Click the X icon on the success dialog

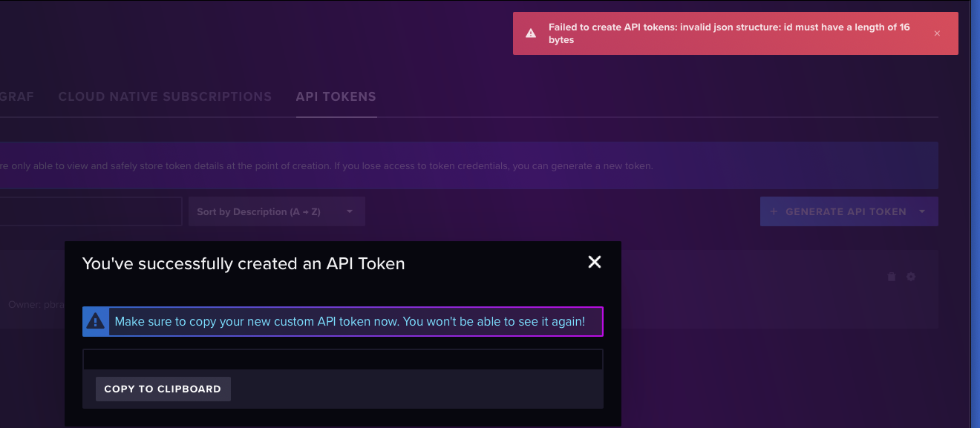(x=594, y=262)
